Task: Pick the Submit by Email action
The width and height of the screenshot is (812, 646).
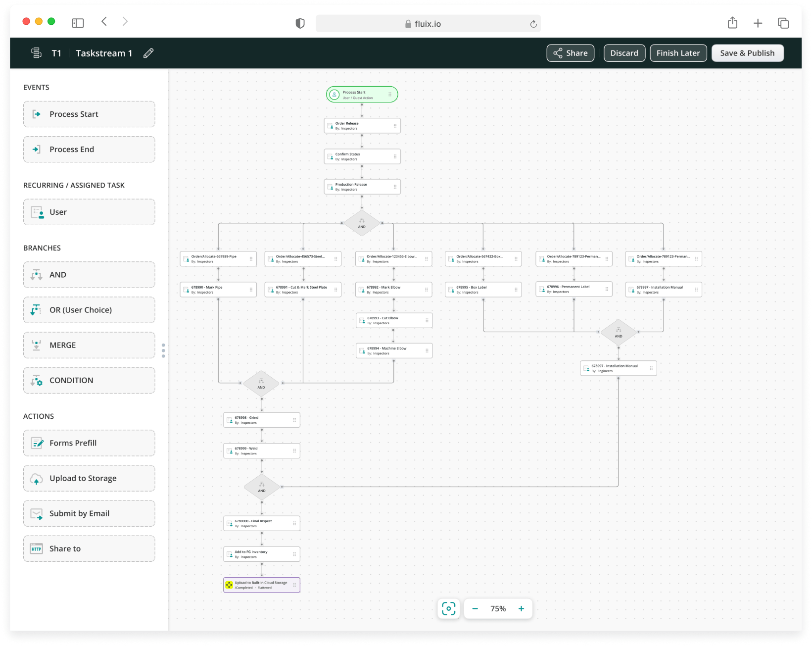Action: 89,513
